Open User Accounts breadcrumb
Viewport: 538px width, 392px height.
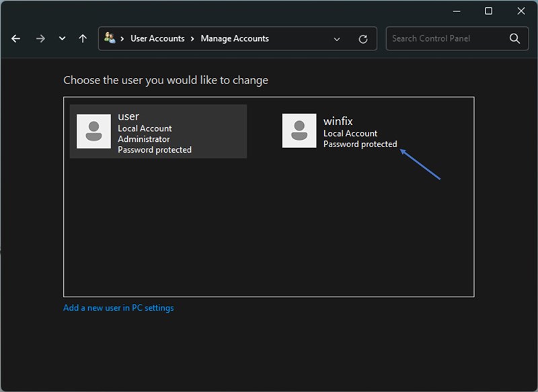pyautogui.click(x=157, y=38)
